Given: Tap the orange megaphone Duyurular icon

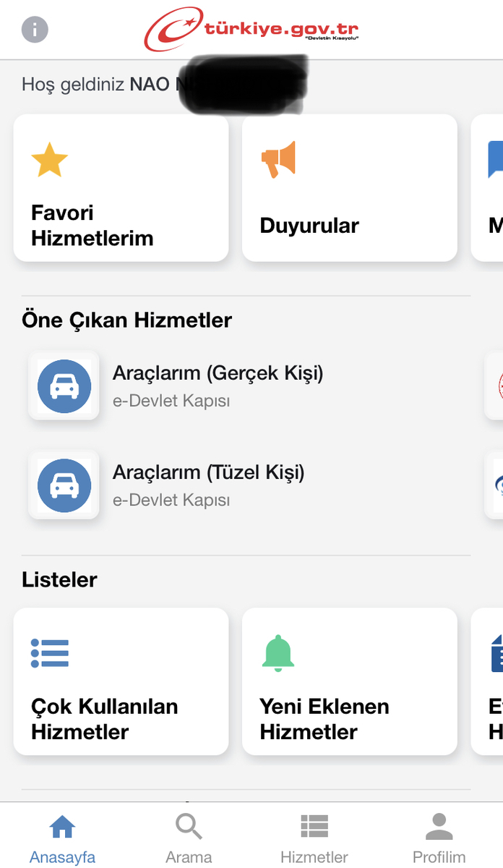Looking at the screenshot, I should click(x=278, y=160).
